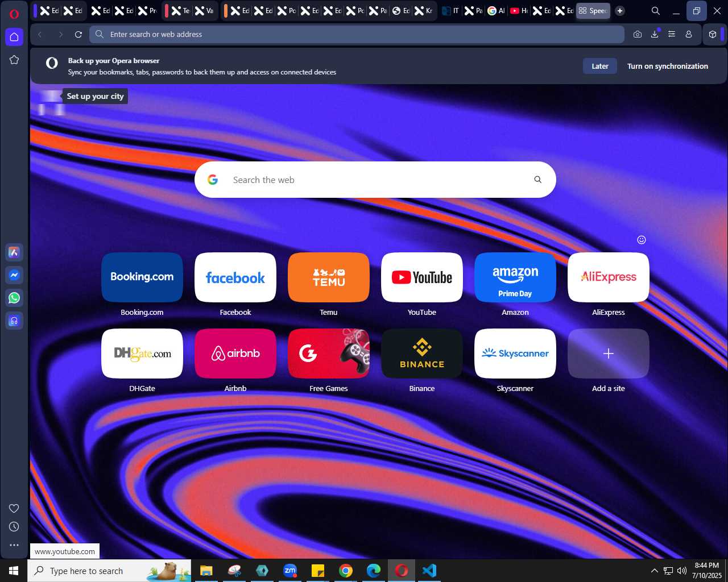Screen dimensions: 728x582
Task: Reload the current page
Action: 78,34
